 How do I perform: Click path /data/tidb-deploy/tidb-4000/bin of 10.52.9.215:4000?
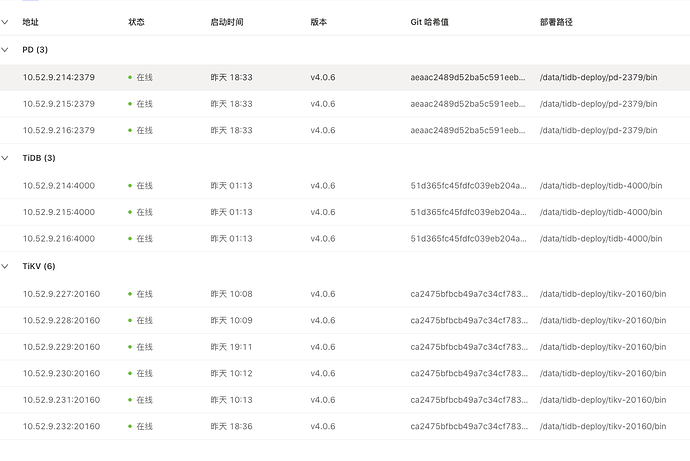601,212
